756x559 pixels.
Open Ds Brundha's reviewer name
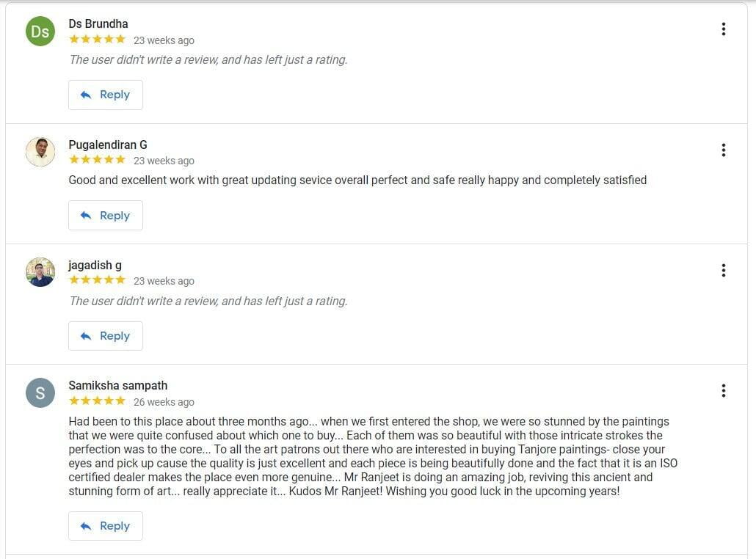[98, 23]
